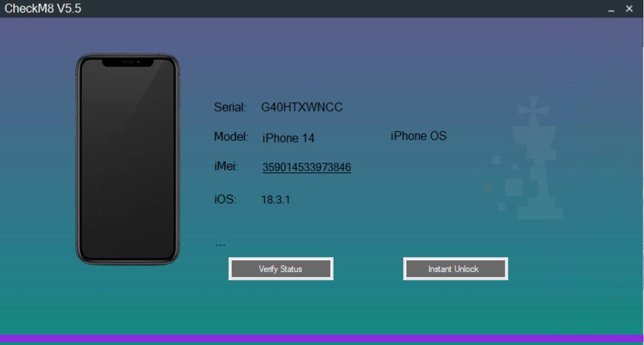644x345 pixels.
Task: Click the iOS version 18.3.1 text
Action: pos(275,200)
